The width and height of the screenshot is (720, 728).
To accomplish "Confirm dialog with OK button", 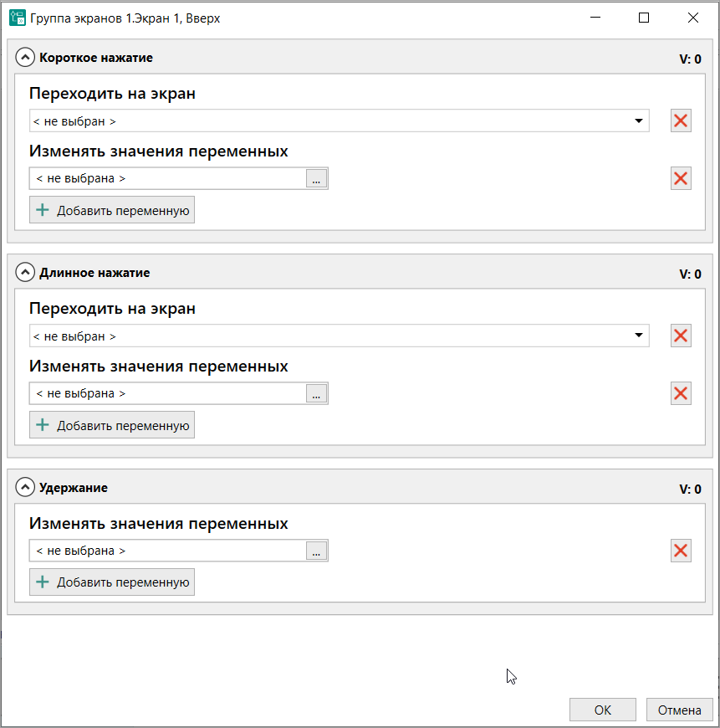I will coord(602,710).
